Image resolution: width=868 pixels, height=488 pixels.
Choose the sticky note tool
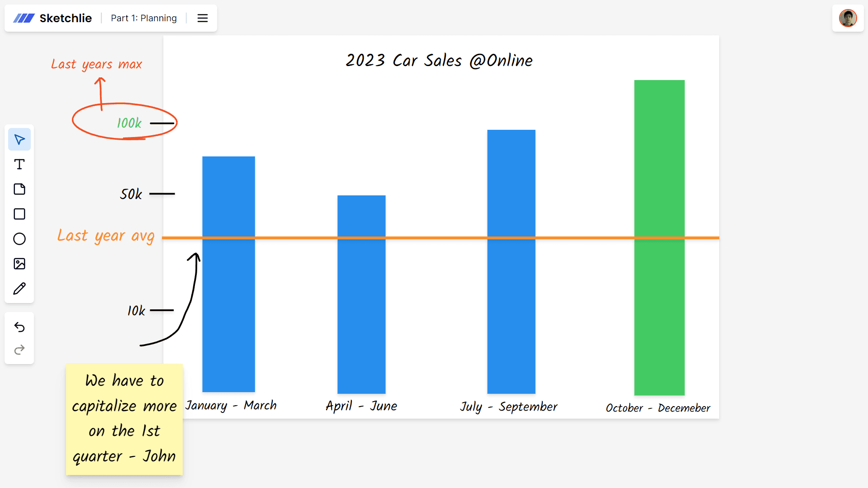click(19, 189)
